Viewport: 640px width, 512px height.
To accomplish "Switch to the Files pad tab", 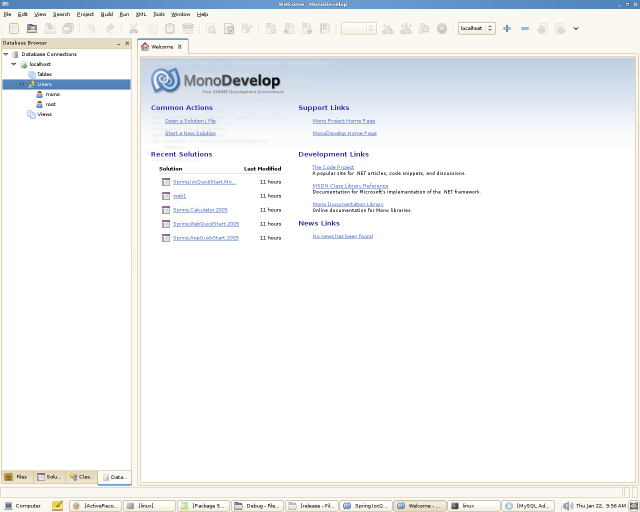I will click(x=17, y=477).
